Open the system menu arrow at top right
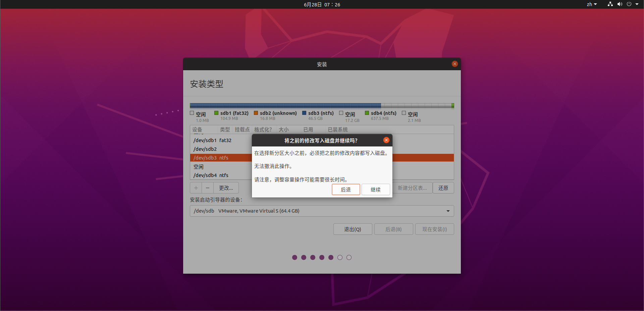 (x=637, y=4)
